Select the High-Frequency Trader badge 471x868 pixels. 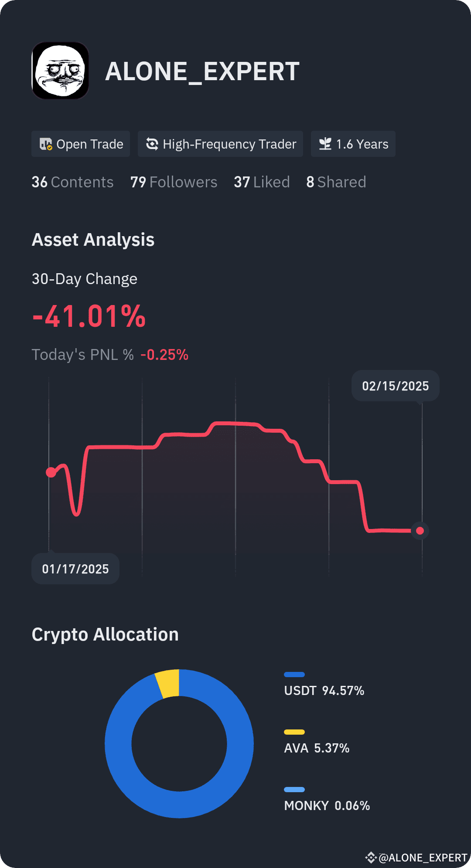[x=220, y=144]
